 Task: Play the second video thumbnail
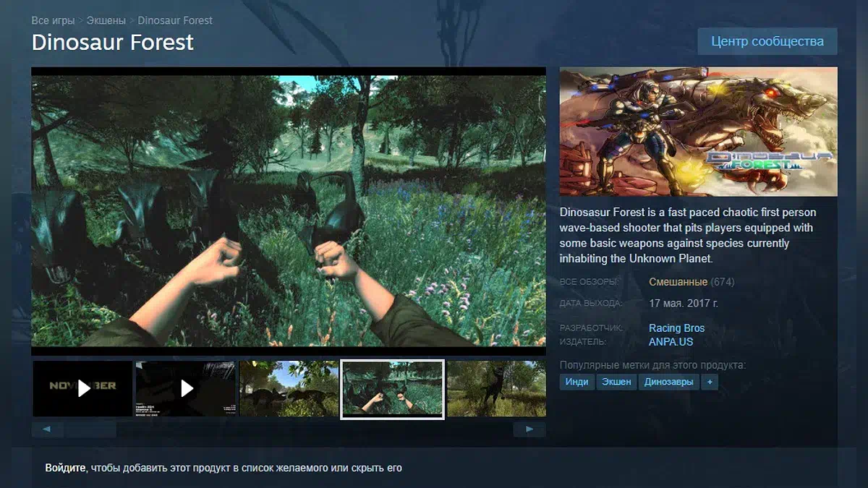(186, 388)
